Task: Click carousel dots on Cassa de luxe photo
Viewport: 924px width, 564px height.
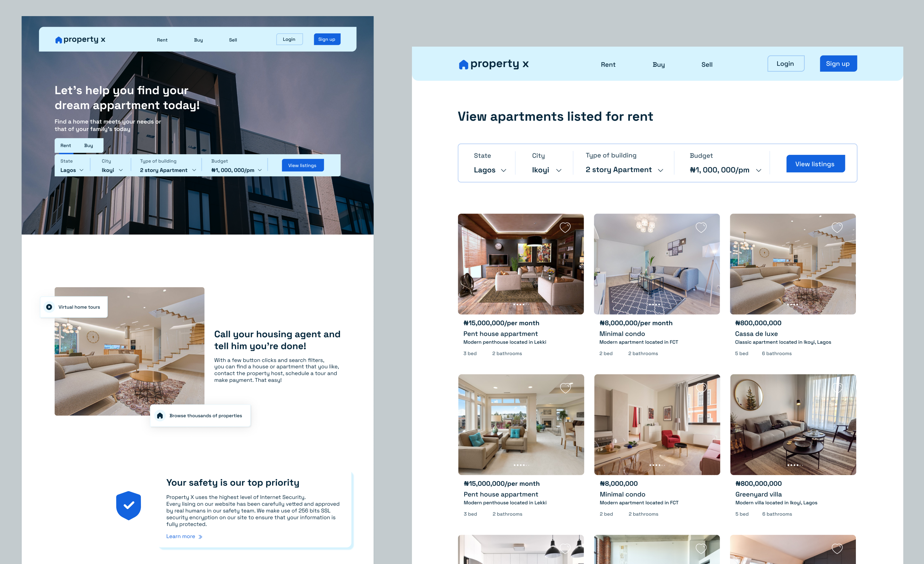Action: (x=793, y=304)
